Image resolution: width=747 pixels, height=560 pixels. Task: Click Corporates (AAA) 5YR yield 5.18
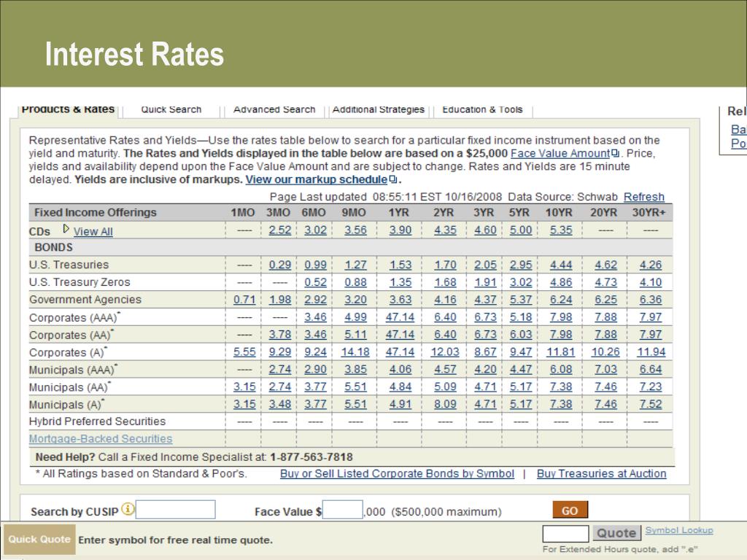pyautogui.click(x=521, y=317)
